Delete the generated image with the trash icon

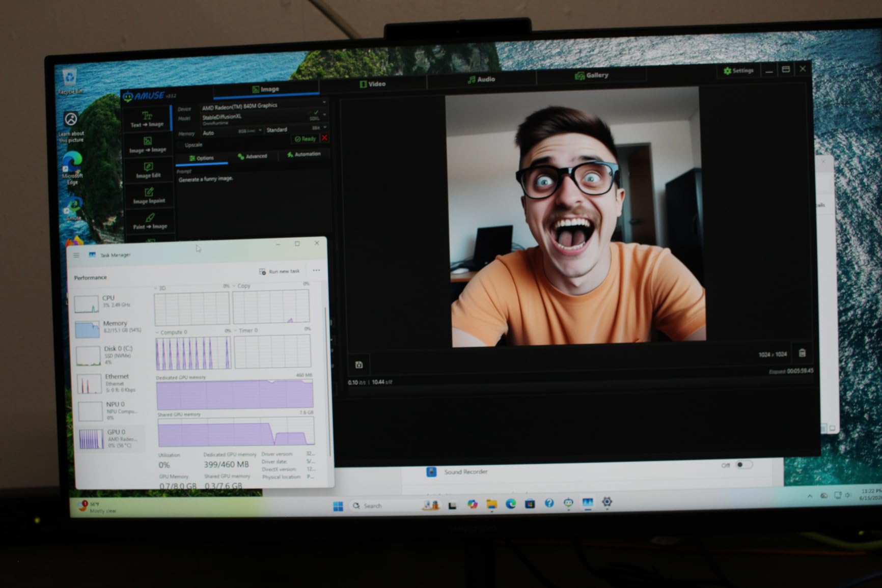(x=802, y=353)
